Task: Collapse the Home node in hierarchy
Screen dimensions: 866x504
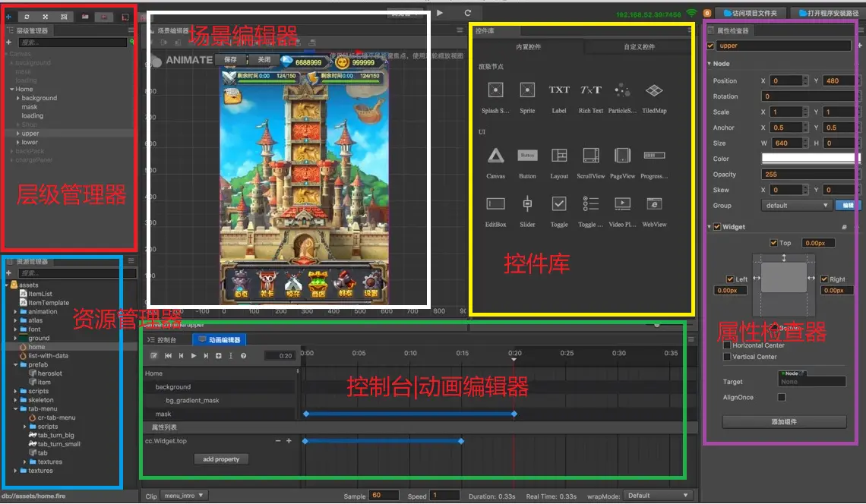Action: click(12, 89)
